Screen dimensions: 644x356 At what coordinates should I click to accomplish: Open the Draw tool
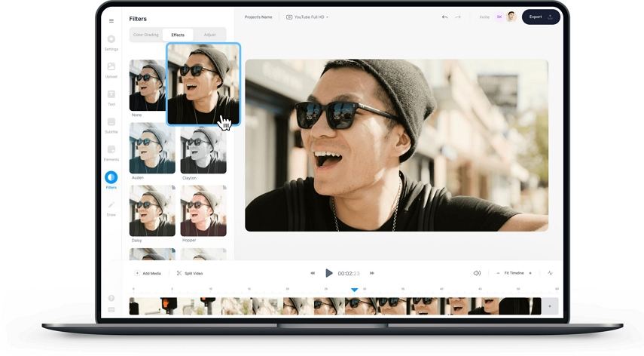(x=111, y=208)
